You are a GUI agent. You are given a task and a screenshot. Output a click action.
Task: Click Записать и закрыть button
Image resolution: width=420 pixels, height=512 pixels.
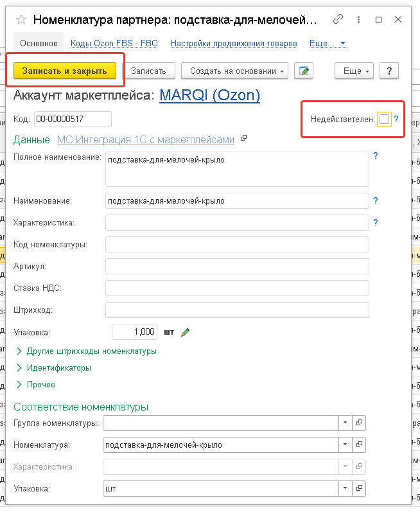(x=65, y=71)
